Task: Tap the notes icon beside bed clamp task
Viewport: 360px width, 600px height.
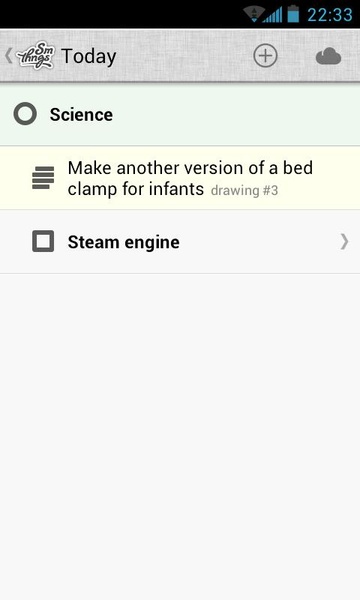Action: 43,178
